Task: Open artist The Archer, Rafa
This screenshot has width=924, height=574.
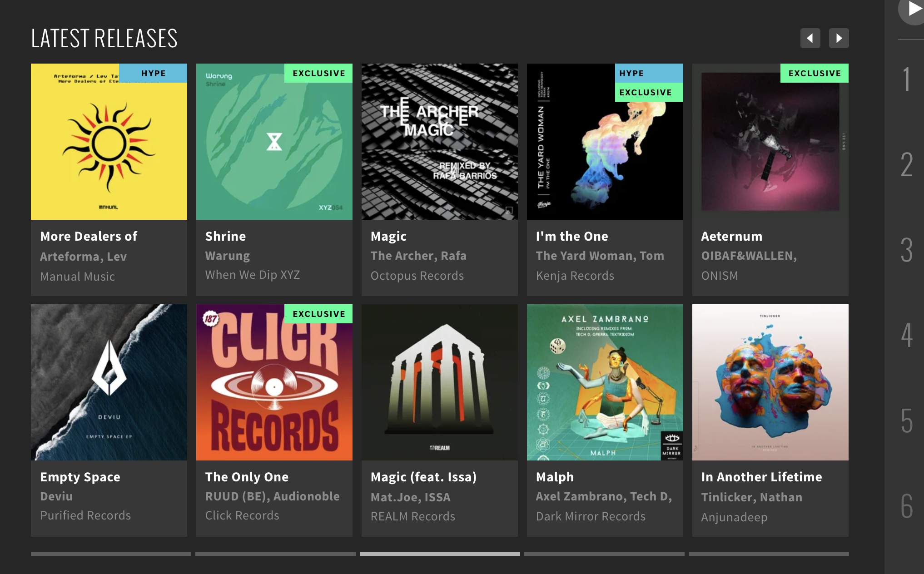Action: click(418, 256)
